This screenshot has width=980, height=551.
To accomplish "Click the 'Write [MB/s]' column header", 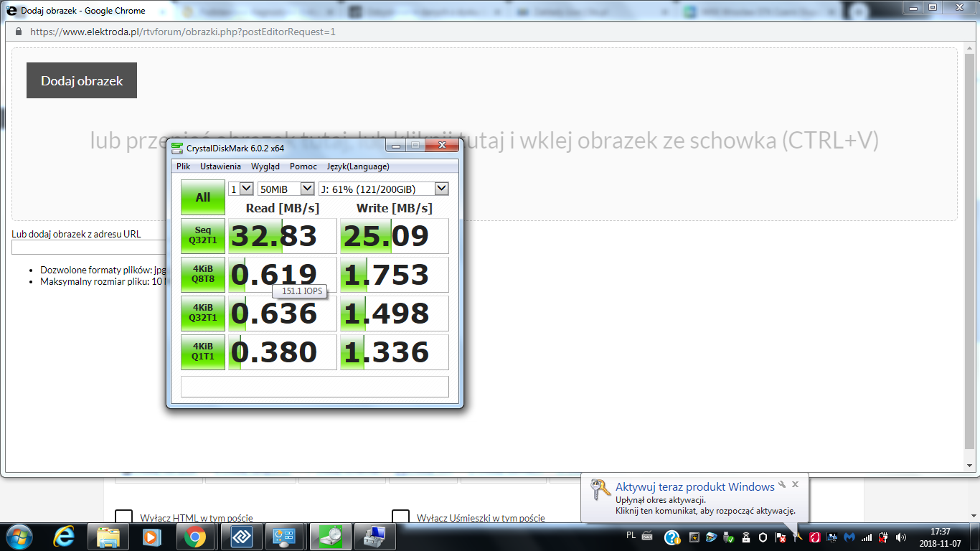I will coord(395,208).
